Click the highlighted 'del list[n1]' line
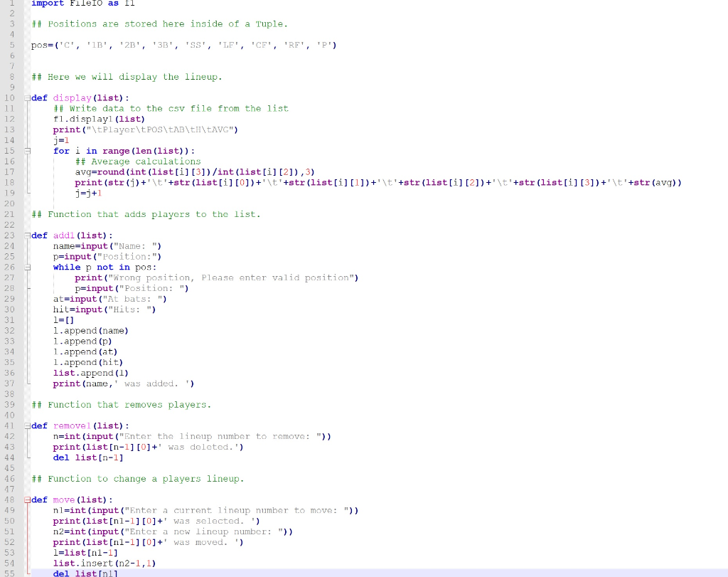 85,573
